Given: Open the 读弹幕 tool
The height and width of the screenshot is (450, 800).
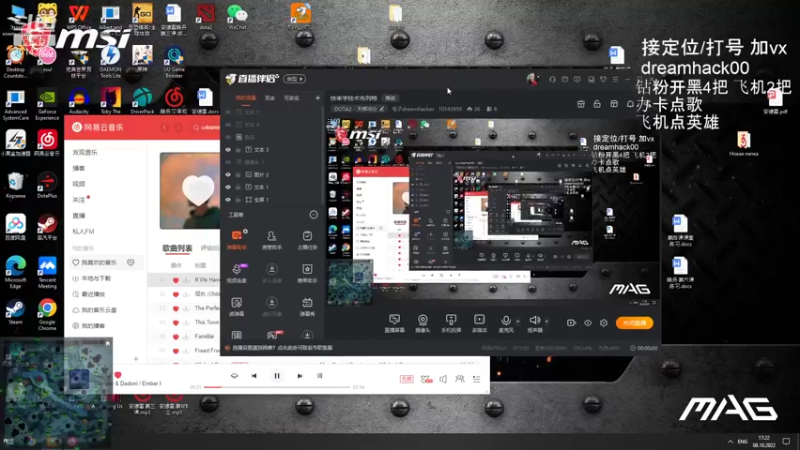Looking at the screenshot, I should [x=237, y=307].
